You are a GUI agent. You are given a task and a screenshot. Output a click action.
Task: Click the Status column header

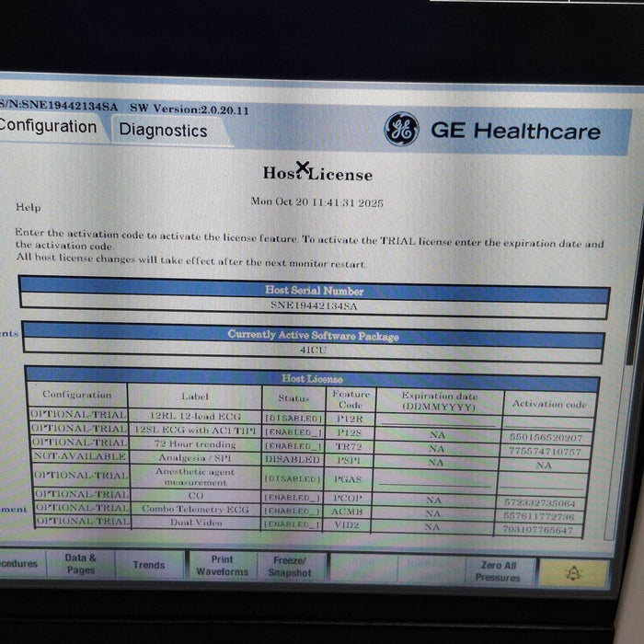[293, 398]
